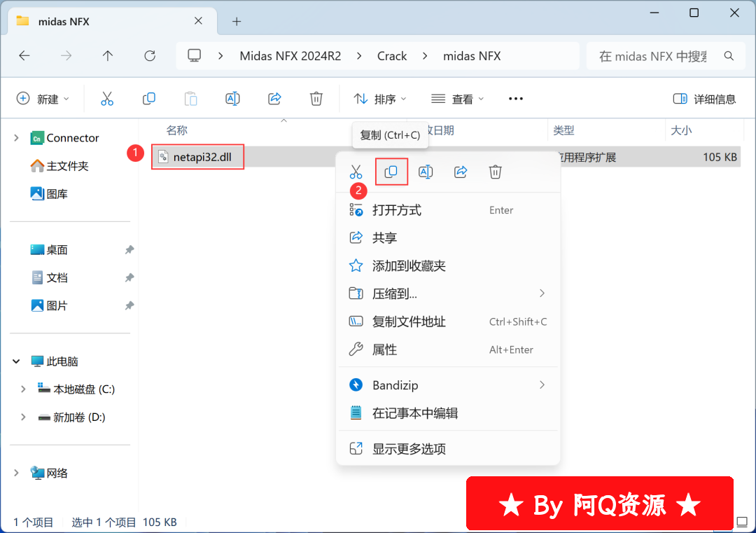Open a new tab with the plus button
756x533 pixels.
point(237,21)
